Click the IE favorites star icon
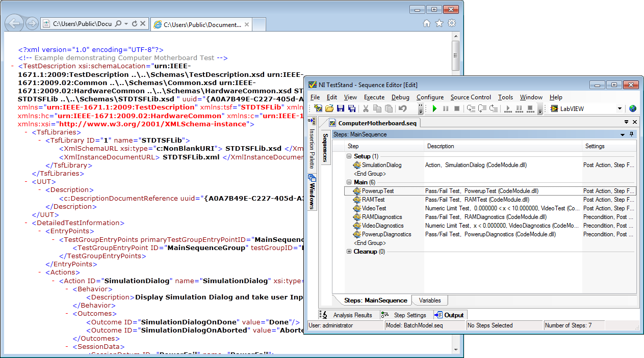Screen dimensions: 644x358 coord(439,23)
